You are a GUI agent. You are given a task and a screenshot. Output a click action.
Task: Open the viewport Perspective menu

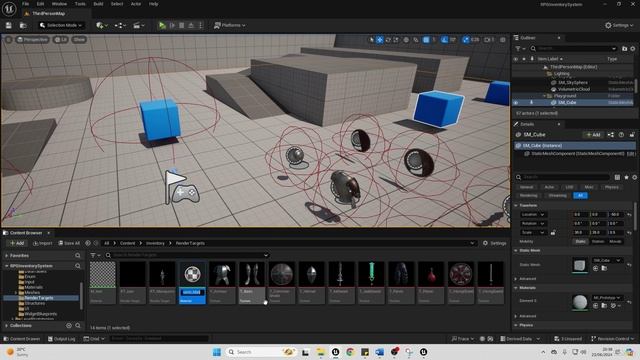click(x=32, y=40)
